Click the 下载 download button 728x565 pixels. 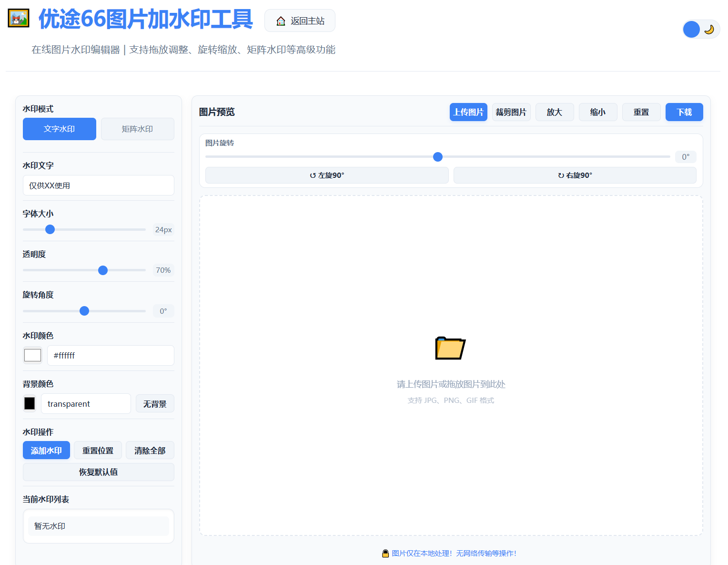(x=684, y=112)
